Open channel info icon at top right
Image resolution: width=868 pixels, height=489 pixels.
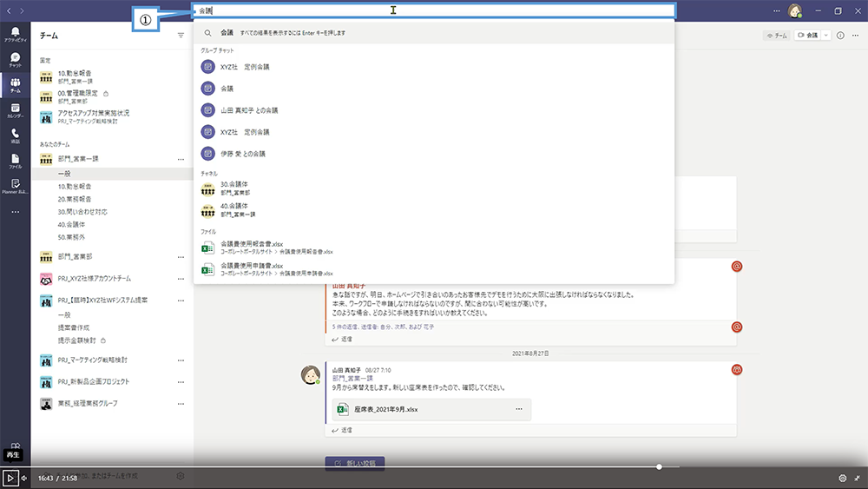(x=840, y=36)
